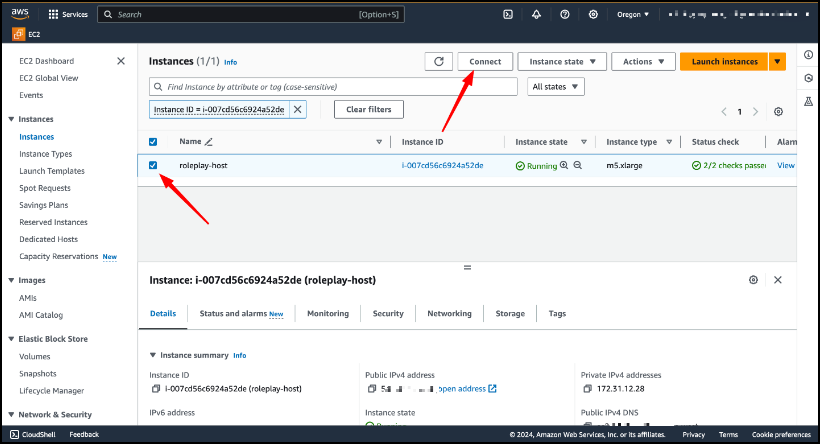Viewport: 820px width, 444px height.
Task: Switch to the Tags tab
Action: pyautogui.click(x=557, y=313)
